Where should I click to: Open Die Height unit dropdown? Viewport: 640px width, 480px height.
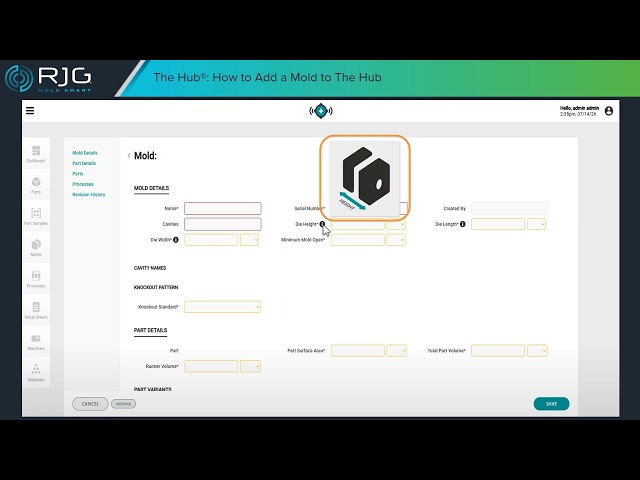click(x=396, y=224)
